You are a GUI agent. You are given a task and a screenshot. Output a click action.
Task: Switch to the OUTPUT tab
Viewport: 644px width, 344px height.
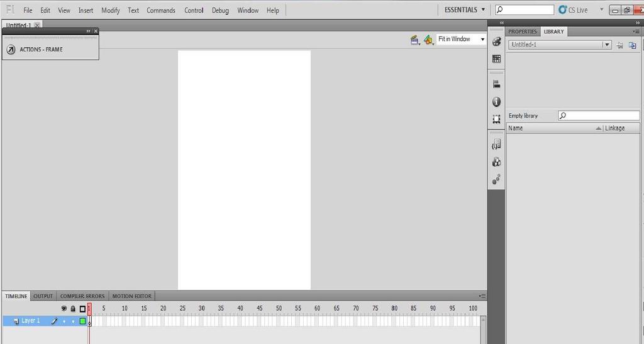click(x=43, y=296)
